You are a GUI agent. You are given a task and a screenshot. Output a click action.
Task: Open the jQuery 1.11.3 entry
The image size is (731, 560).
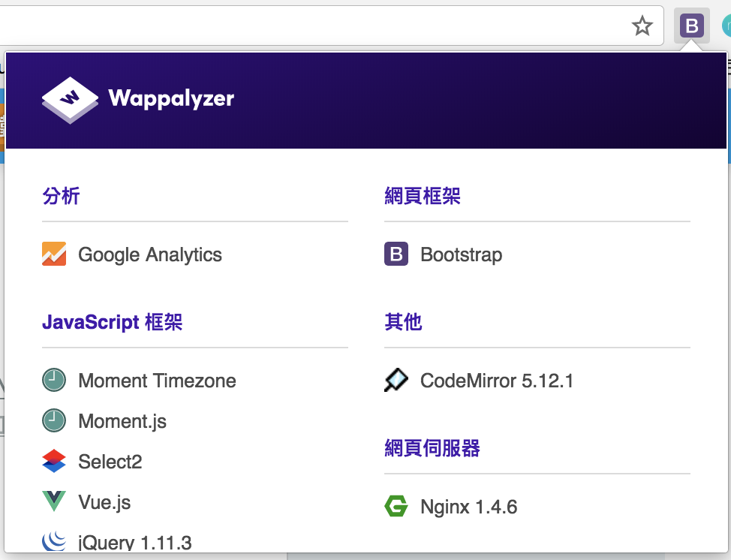(135, 543)
